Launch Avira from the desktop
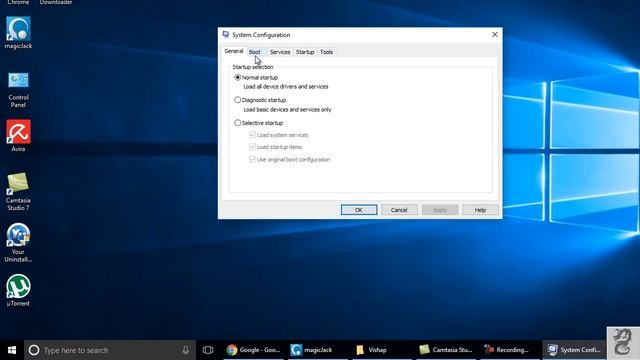The image size is (640, 360). click(18, 136)
